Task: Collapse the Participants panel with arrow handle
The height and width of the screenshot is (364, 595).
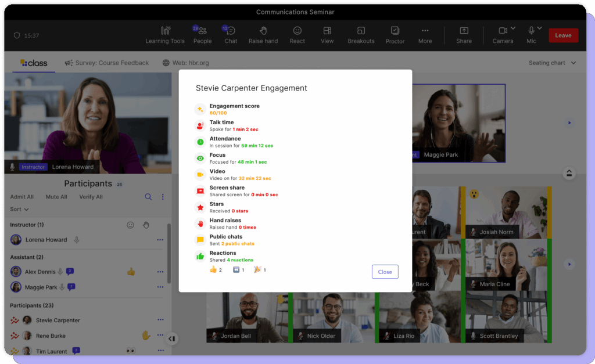Action: coord(171,338)
